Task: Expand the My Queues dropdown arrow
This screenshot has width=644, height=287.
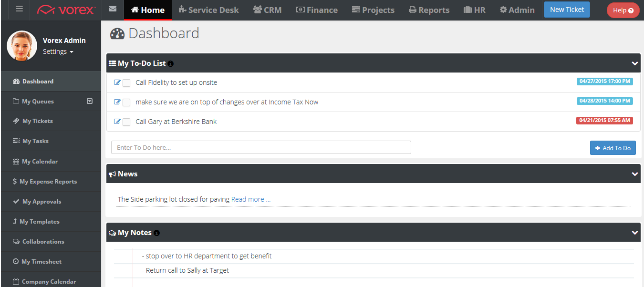Action: pos(90,101)
